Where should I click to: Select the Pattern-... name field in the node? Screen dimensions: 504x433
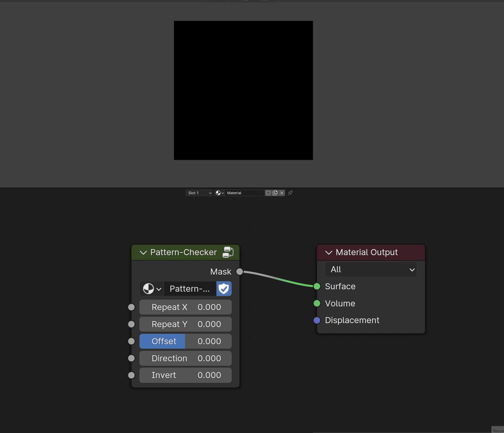[190, 289]
